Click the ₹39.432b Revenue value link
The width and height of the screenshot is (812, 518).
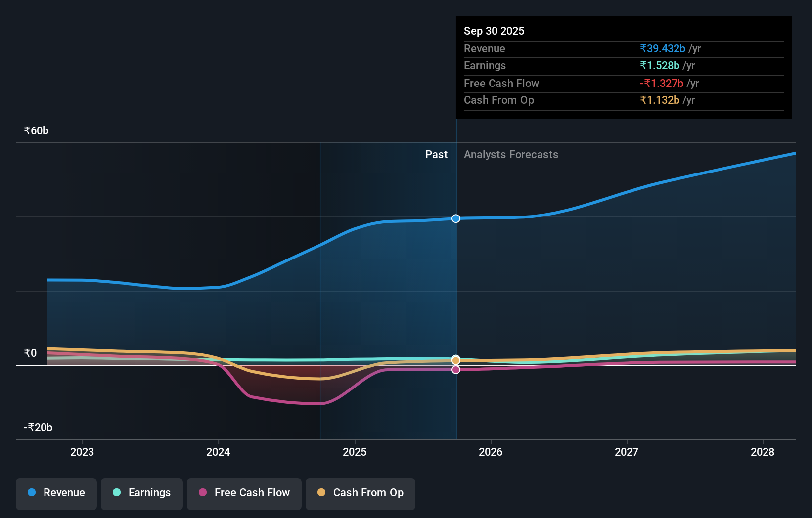[663, 48]
